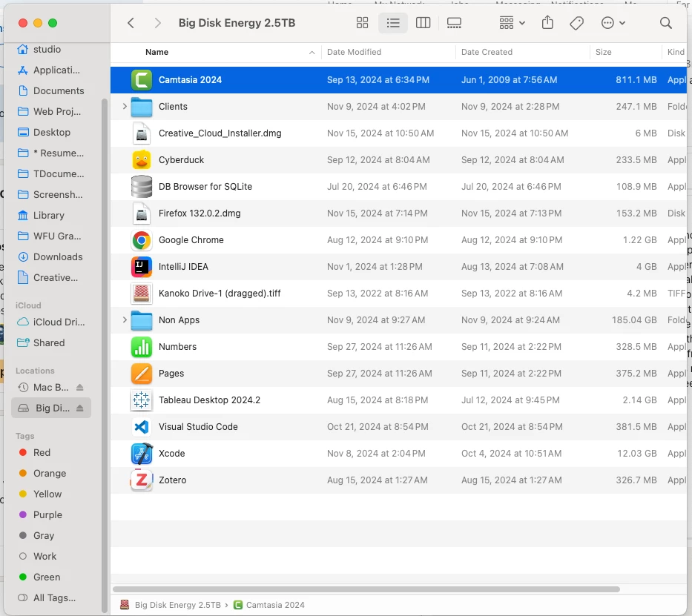
Task: Expand the Clients folder disclosure arrow
Action: [x=125, y=106]
